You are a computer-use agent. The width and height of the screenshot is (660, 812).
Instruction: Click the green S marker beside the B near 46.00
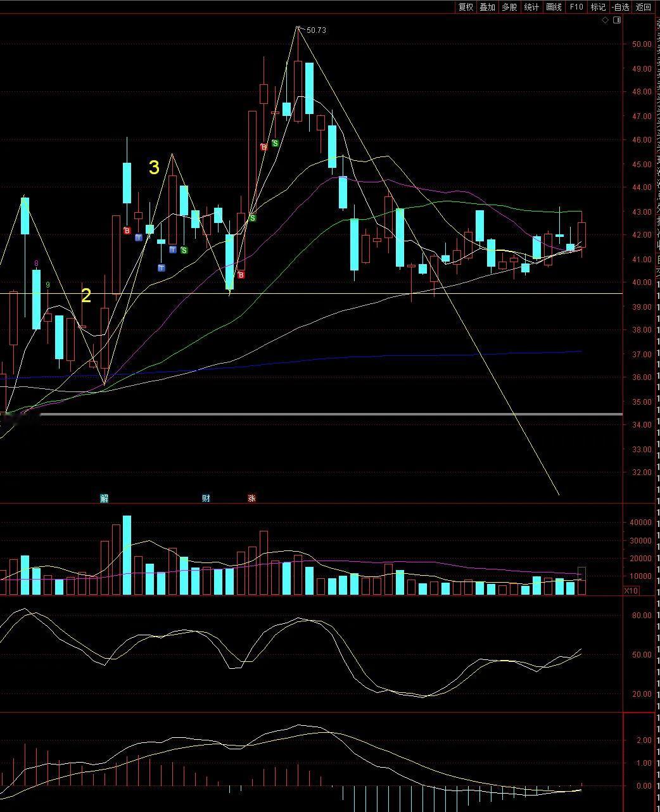276,144
